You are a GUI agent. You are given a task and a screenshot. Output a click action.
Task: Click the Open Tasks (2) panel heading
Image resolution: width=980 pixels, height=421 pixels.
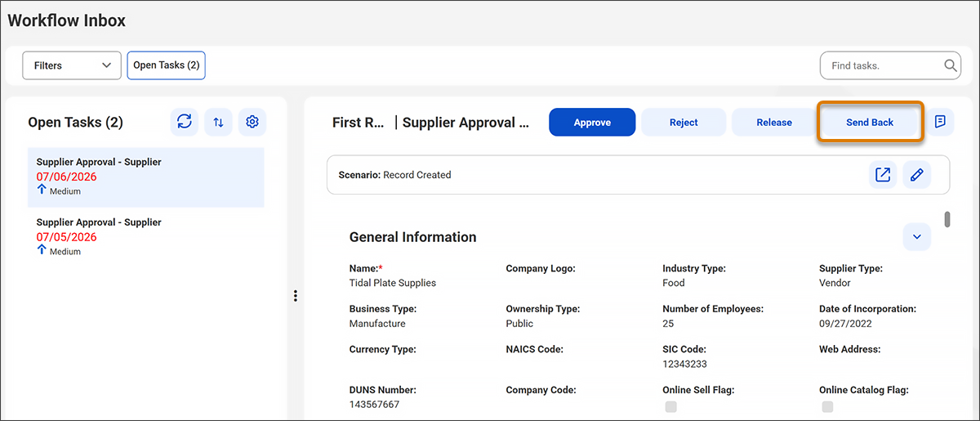click(x=75, y=123)
